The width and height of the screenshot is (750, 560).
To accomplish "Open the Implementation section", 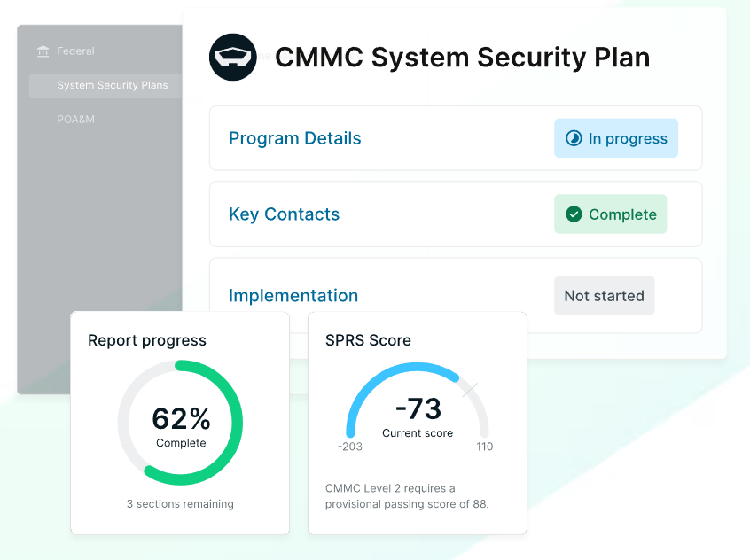I will [293, 295].
